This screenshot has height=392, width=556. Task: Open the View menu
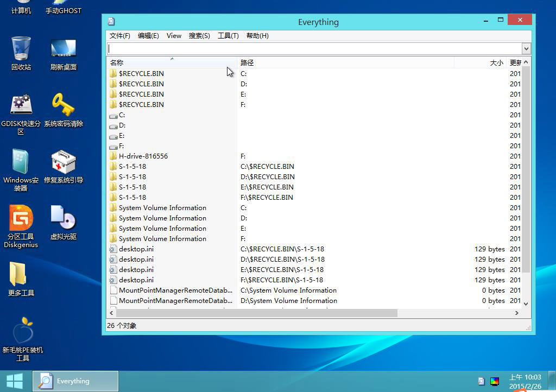(x=174, y=36)
